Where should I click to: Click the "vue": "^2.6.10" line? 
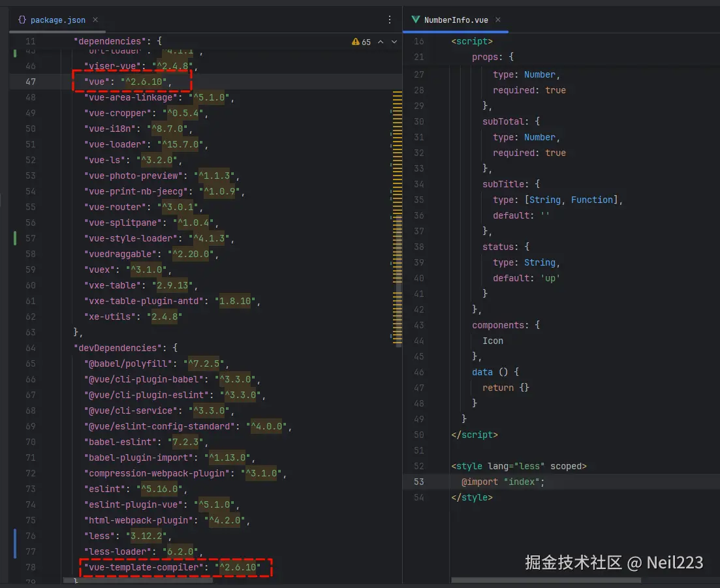(x=128, y=82)
